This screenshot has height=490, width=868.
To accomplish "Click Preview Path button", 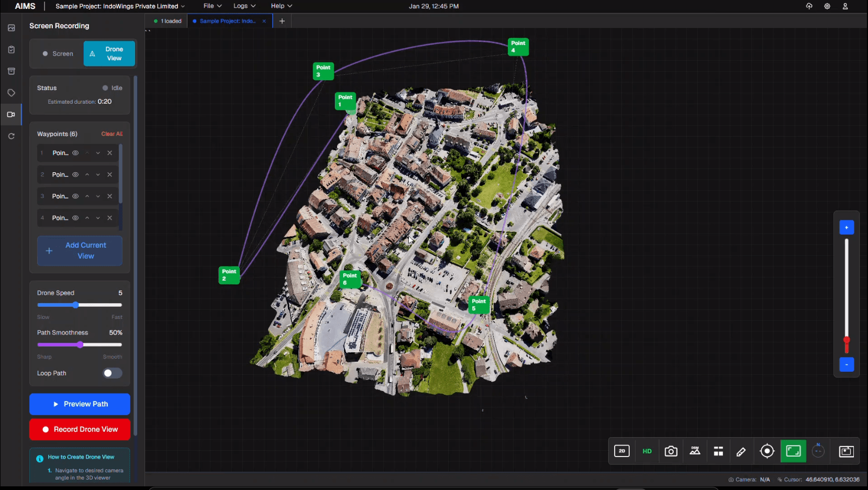I will click(x=80, y=404).
